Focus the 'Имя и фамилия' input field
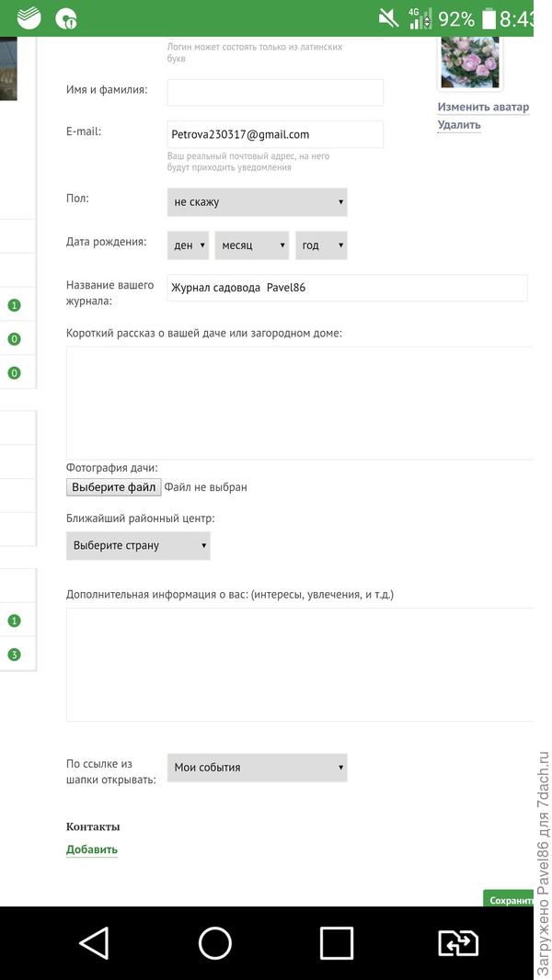Image resolution: width=552 pixels, height=980 pixels. [x=275, y=92]
